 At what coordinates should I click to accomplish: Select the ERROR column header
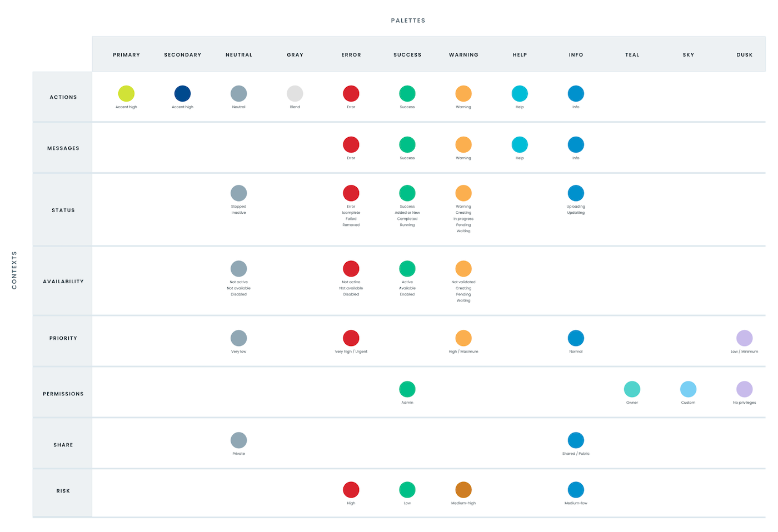pos(351,54)
